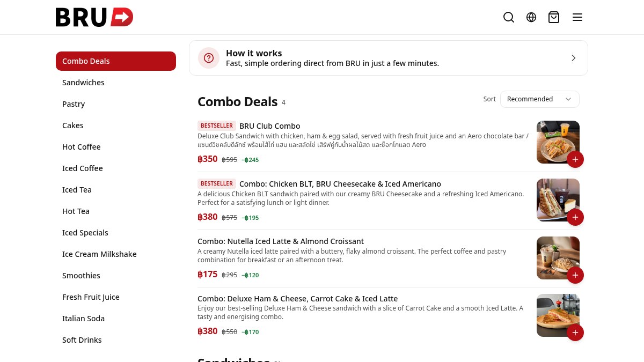Select Pastry category
This screenshot has height=362, width=644.
(116, 104)
